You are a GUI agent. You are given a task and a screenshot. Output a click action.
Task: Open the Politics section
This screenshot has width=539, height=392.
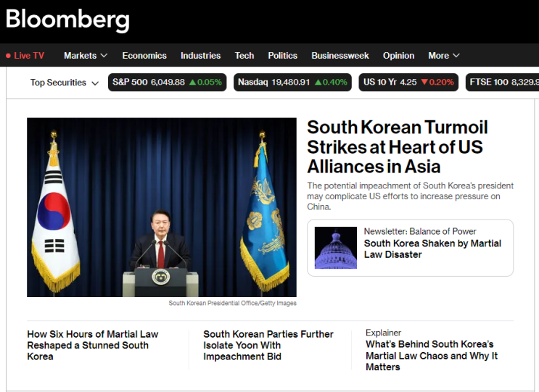283,56
